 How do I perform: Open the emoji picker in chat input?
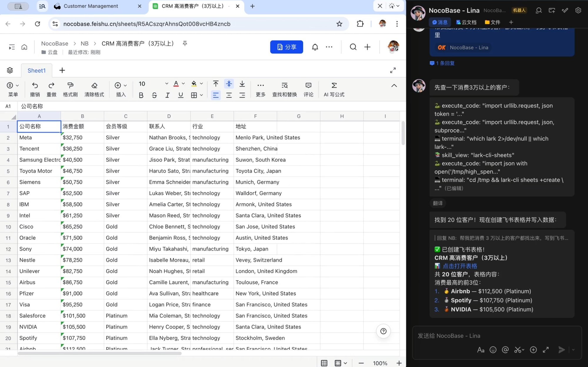493,350
